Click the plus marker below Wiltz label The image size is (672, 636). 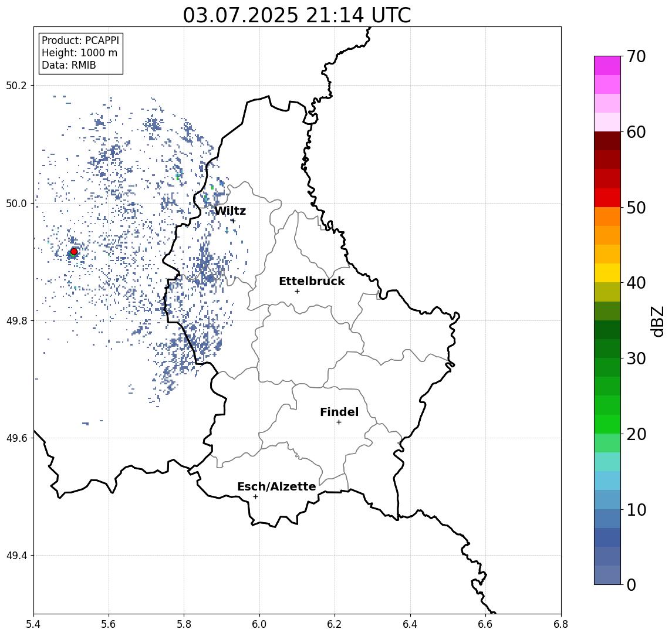(x=233, y=221)
